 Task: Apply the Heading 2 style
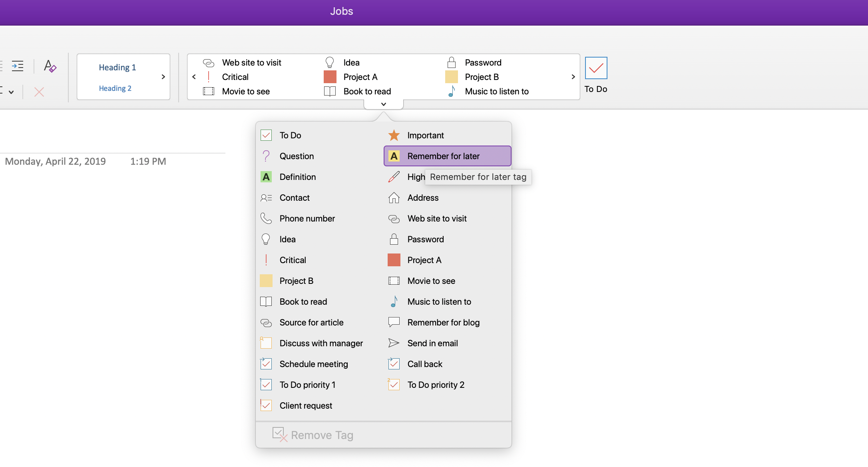[x=115, y=88]
